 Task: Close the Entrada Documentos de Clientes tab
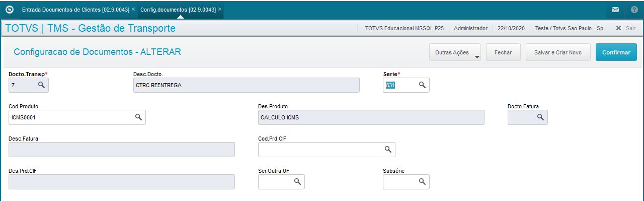[133, 9]
